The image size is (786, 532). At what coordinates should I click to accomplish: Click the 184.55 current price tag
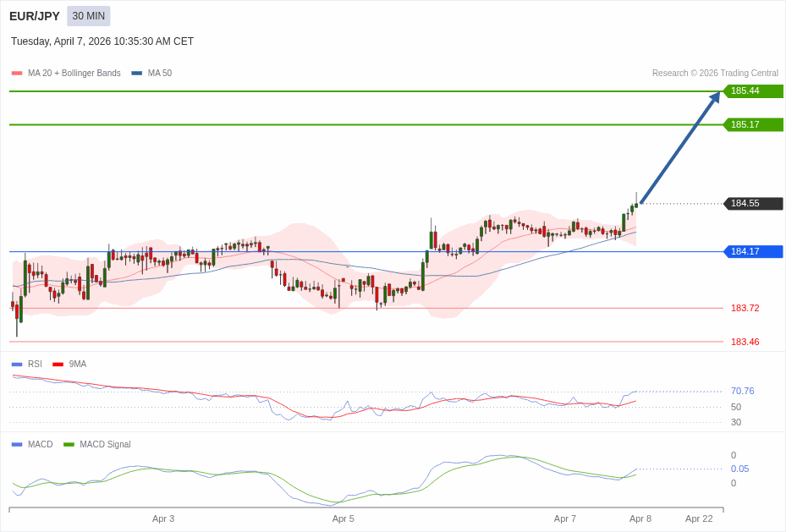(752, 204)
